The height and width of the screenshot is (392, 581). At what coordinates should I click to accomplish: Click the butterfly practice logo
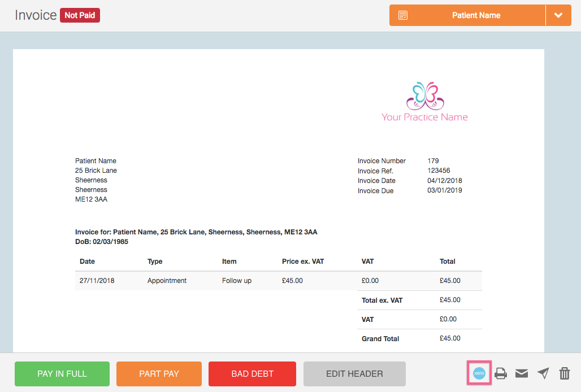click(425, 96)
